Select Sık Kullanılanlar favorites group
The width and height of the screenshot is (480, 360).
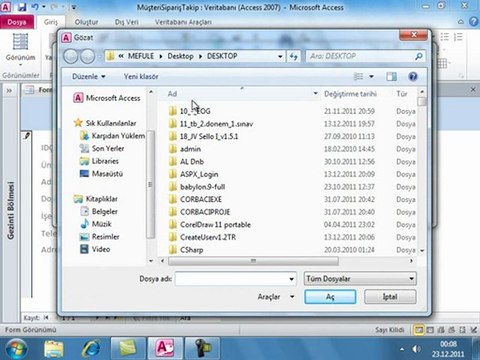pyautogui.click(x=105, y=123)
